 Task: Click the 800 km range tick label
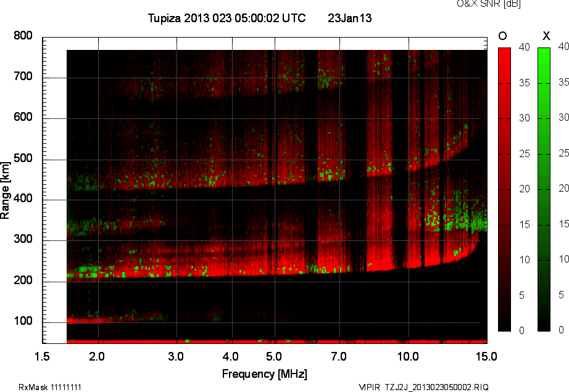coord(23,36)
